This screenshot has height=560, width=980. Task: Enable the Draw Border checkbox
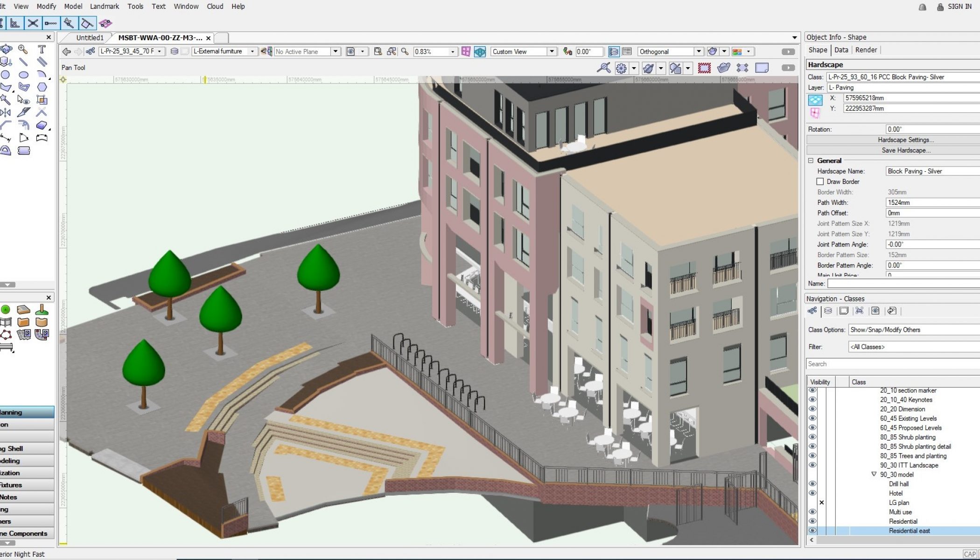(x=820, y=182)
